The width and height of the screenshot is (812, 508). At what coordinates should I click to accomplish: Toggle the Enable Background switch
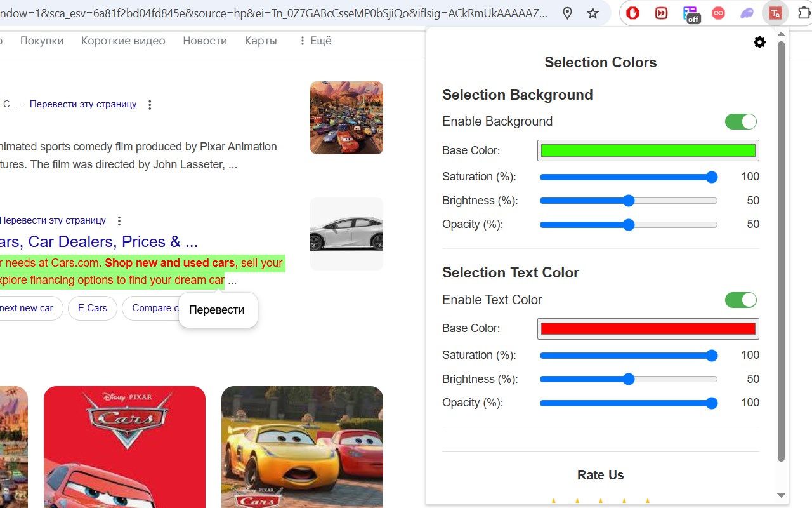(741, 121)
